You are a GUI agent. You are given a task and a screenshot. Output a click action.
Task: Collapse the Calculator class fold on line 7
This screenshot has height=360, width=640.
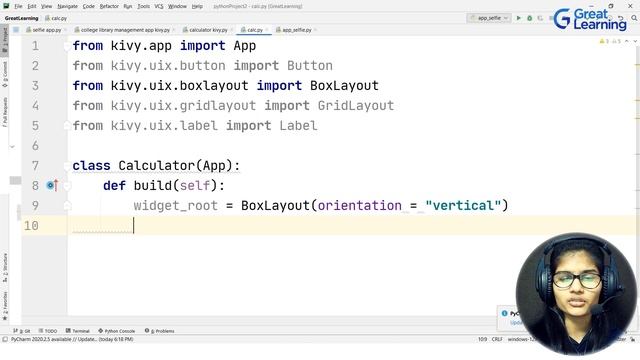67,166
